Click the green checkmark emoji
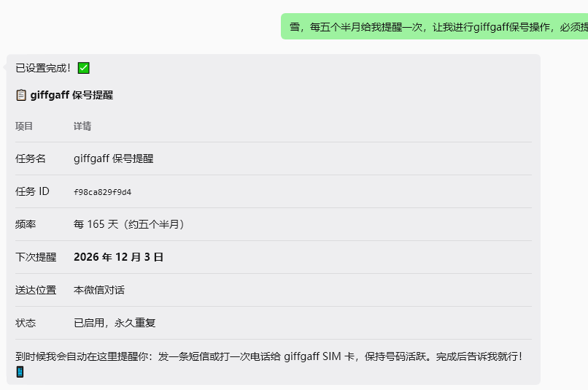 click(x=84, y=68)
